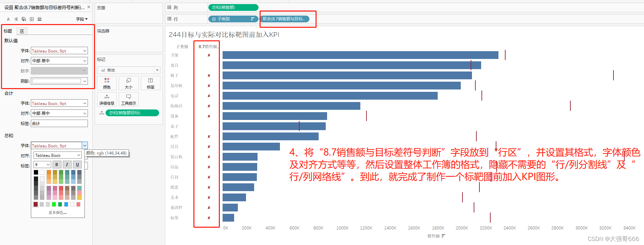This screenshot has width=644, height=245.
Task: Select the dark red recent color
Action: tap(36, 204)
